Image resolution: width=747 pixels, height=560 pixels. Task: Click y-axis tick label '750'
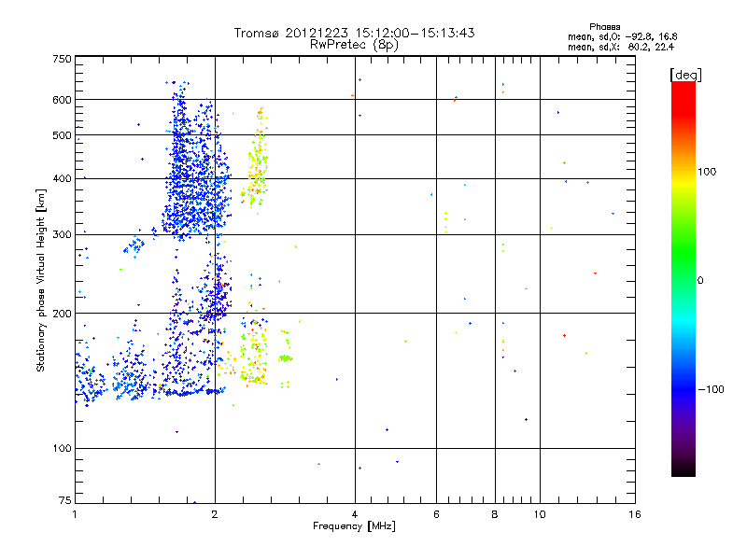pyautogui.click(x=62, y=59)
